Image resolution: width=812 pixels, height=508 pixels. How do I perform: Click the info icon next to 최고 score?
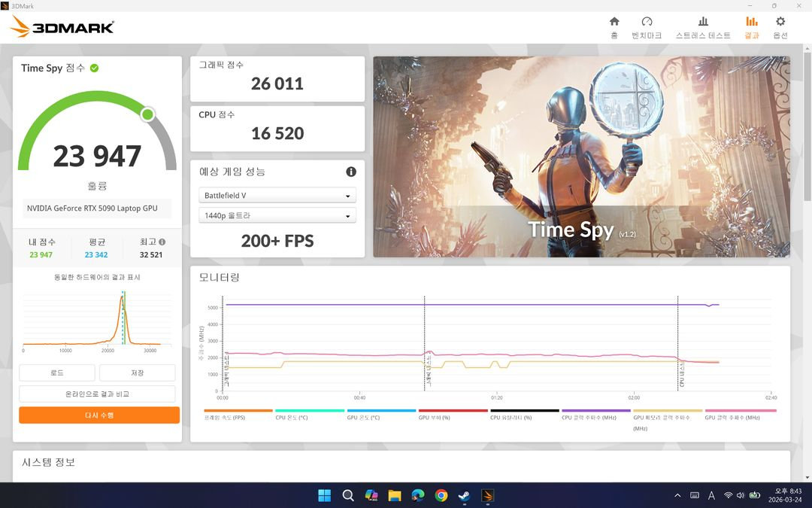point(162,242)
